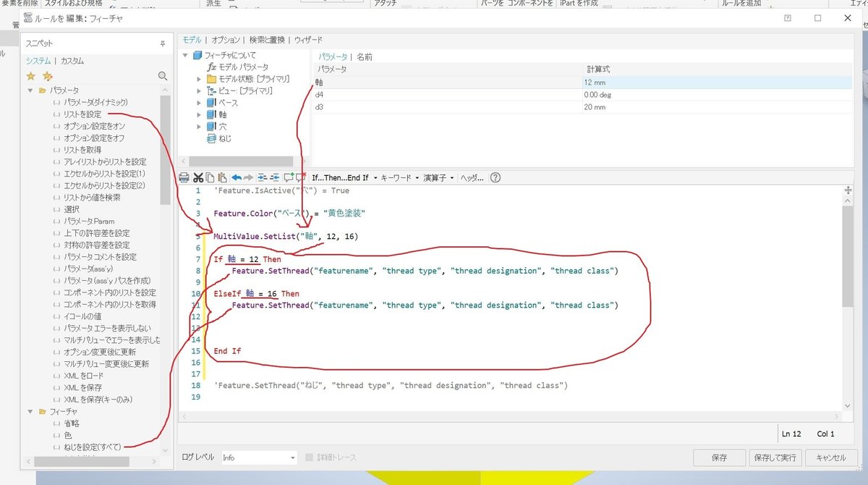Open 演算子 operators dropdown
The width and height of the screenshot is (868, 485).
(438, 177)
